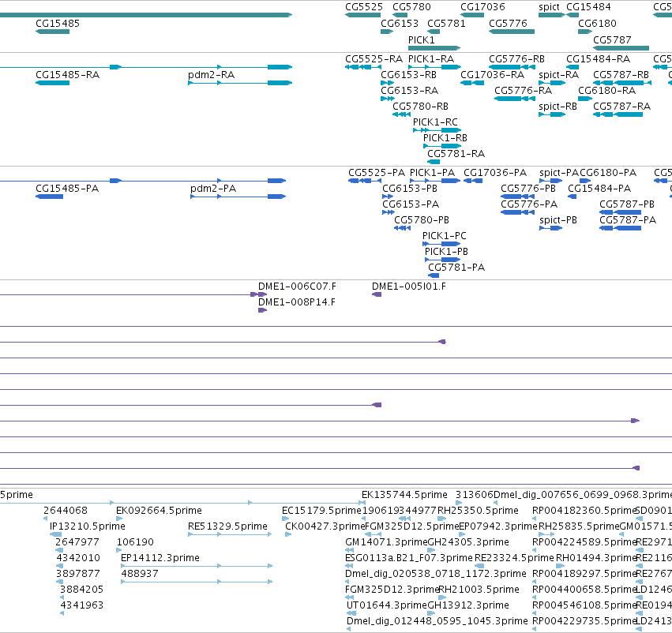This screenshot has width=672, height=633.
Task: Open the GH24305.3prime EST label
Action: 468,542
